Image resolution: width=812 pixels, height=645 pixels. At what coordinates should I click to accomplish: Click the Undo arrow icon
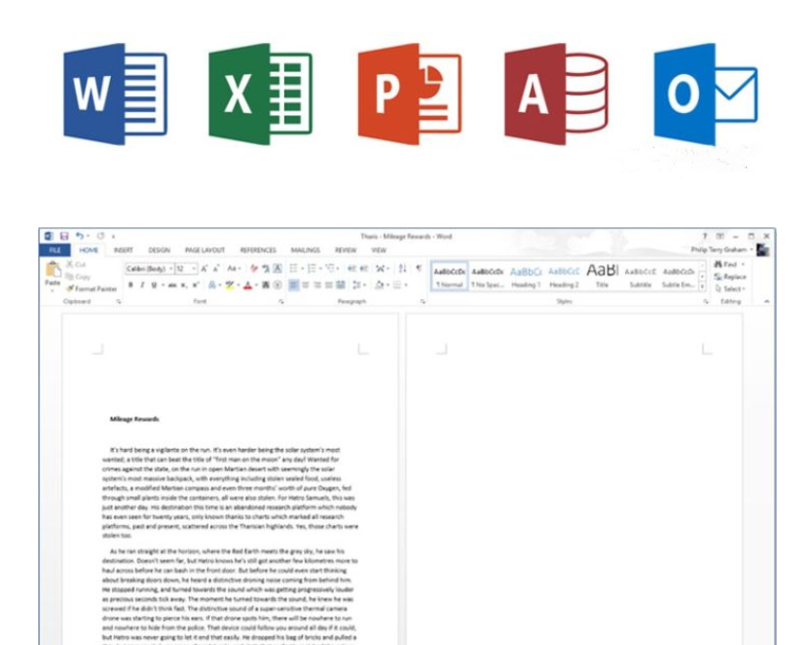(x=79, y=236)
